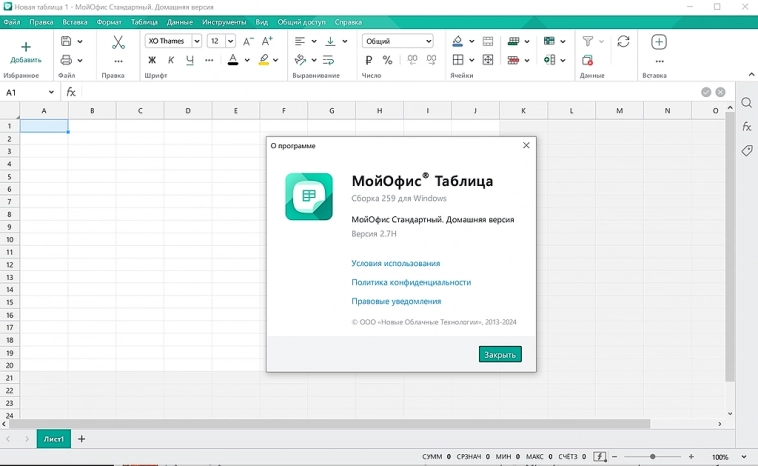Click the Добавить favorites plus icon
Viewport: 758px width, 466px height.
click(26, 47)
